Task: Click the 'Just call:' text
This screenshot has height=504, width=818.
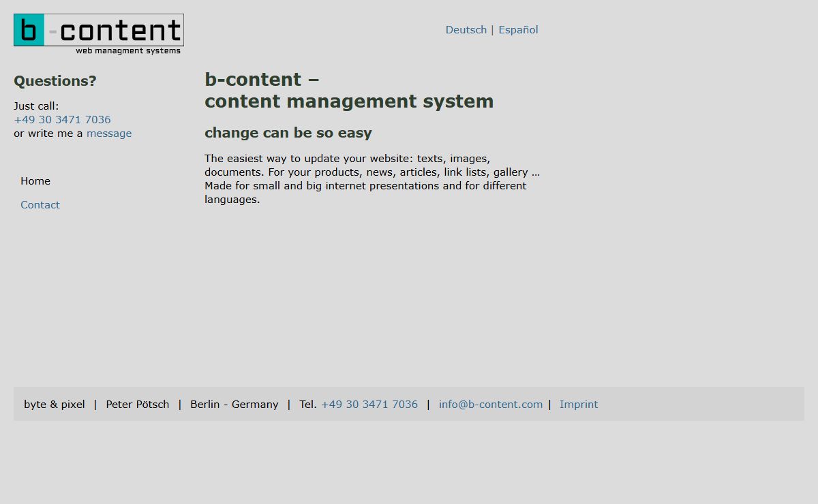Action: [36, 106]
